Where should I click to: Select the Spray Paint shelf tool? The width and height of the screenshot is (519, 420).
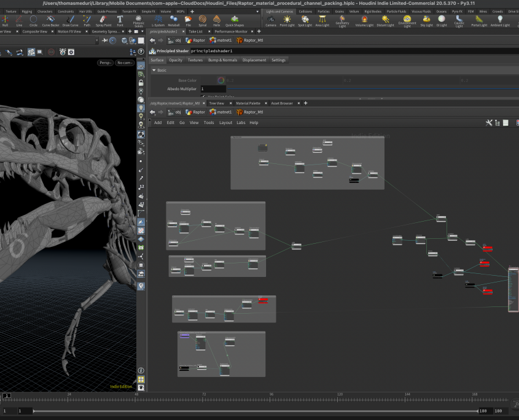click(x=103, y=20)
